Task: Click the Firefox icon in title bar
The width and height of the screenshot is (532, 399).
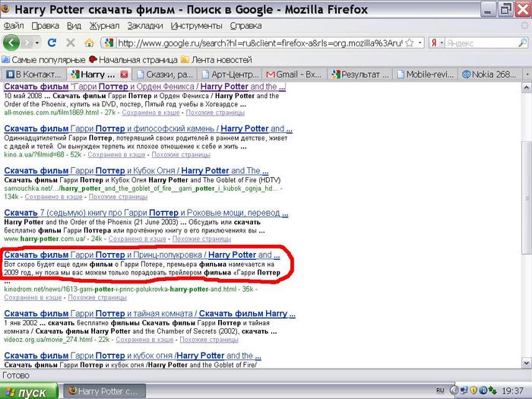Action: (6, 9)
